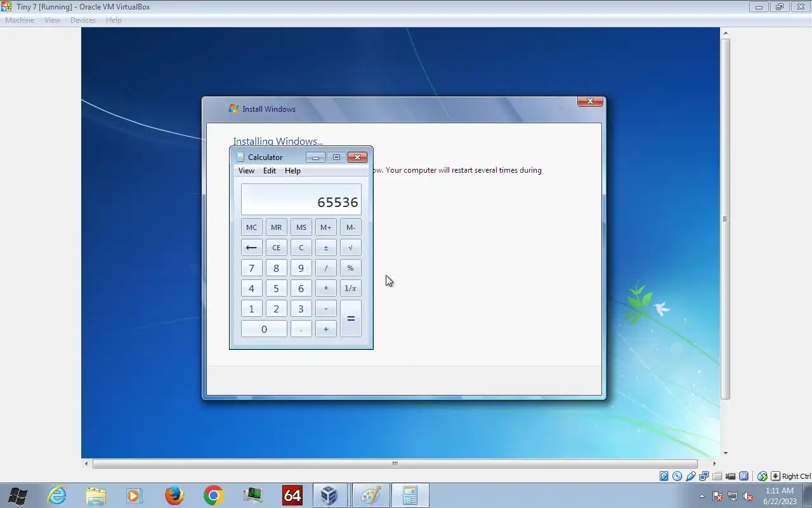
Task: Open VirtualBox Machine menu
Action: 20,20
